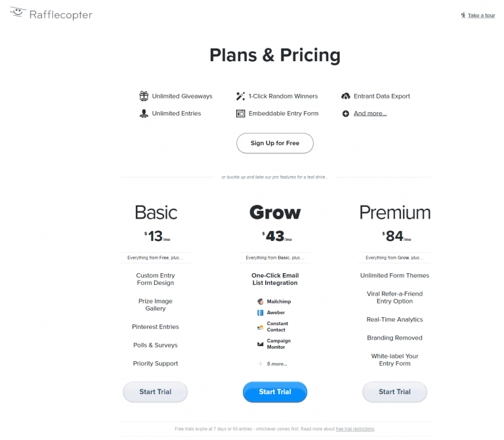This screenshot has height=440, width=504.
Task: Click the Campaign Monitor envelope icon
Action: click(261, 344)
